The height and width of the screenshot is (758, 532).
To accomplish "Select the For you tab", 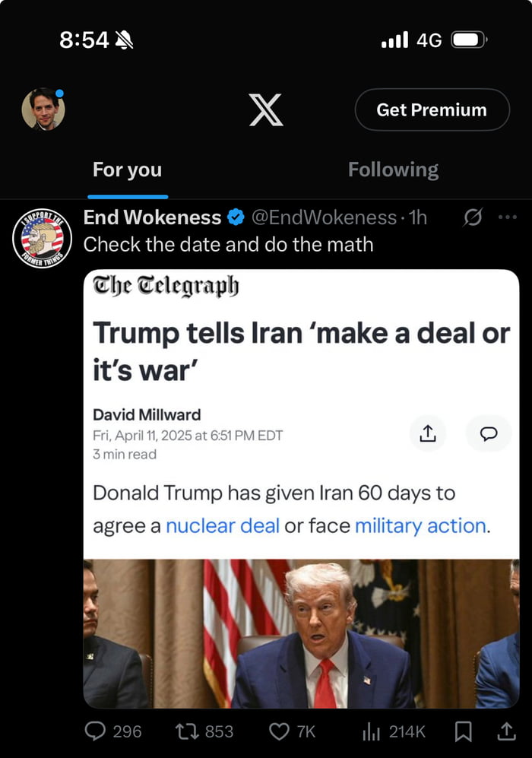I will (x=127, y=170).
